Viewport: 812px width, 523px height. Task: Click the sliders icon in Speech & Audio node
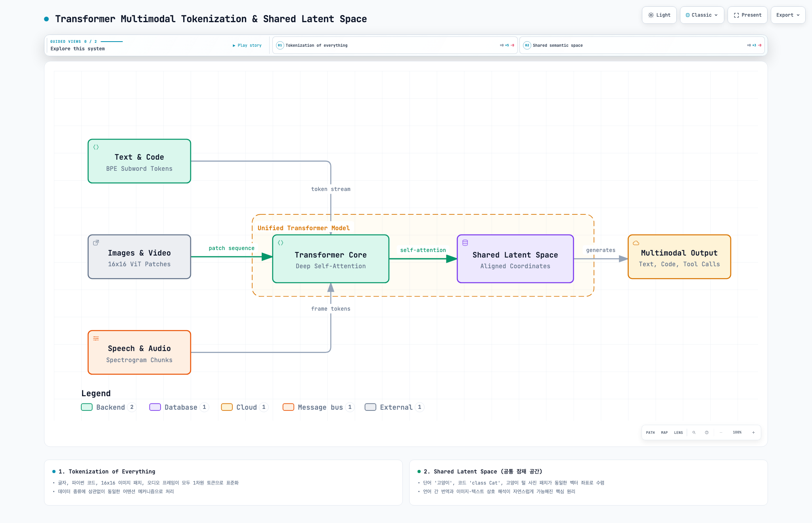tap(96, 338)
